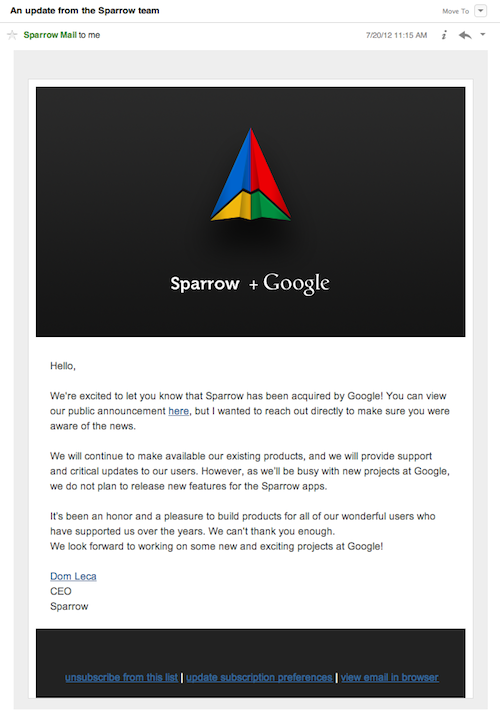Image resolution: width=500 pixels, height=718 pixels.
Task: Open the Move To dropdown button
Action: pos(480,11)
